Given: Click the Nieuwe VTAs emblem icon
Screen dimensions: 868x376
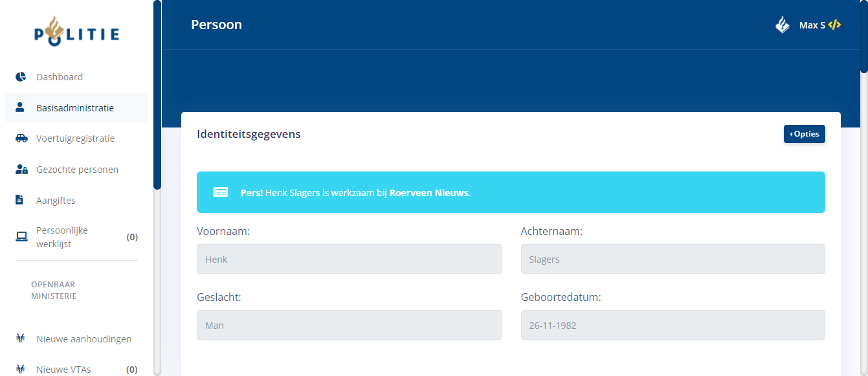Looking at the screenshot, I should (x=20, y=370).
